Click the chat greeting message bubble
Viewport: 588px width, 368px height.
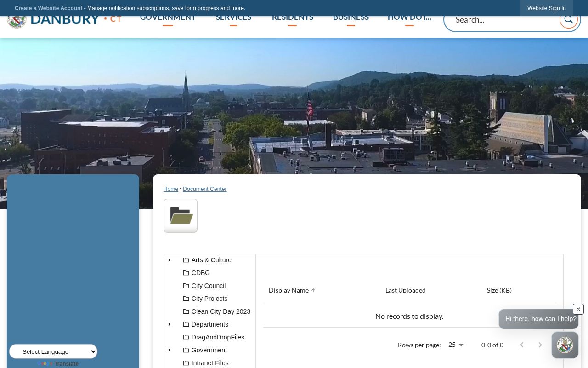click(538, 319)
